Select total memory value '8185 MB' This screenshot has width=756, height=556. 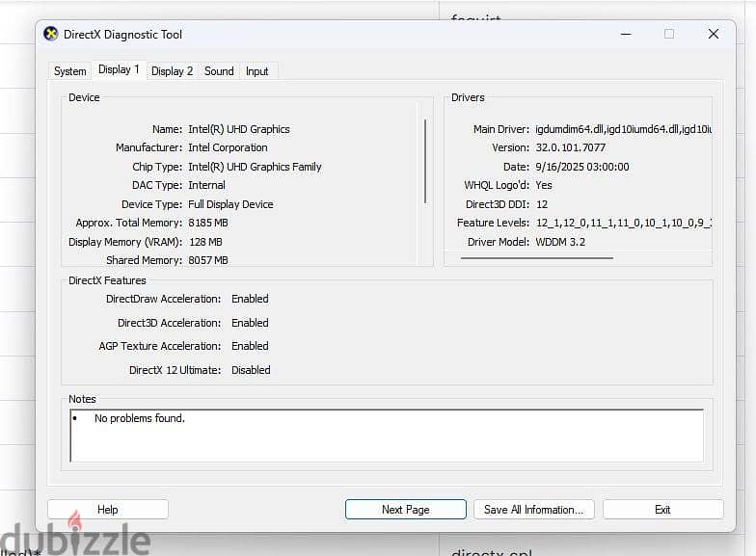pyautogui.click(x=208, y=223)
